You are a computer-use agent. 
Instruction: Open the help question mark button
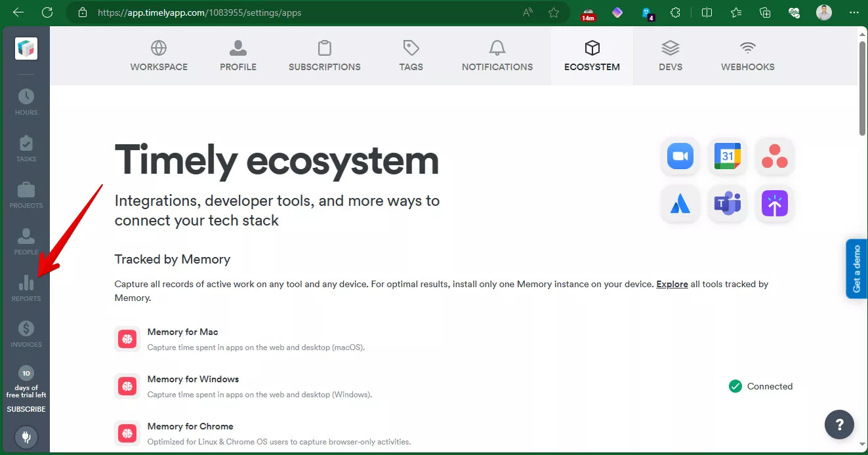point(839,425)
